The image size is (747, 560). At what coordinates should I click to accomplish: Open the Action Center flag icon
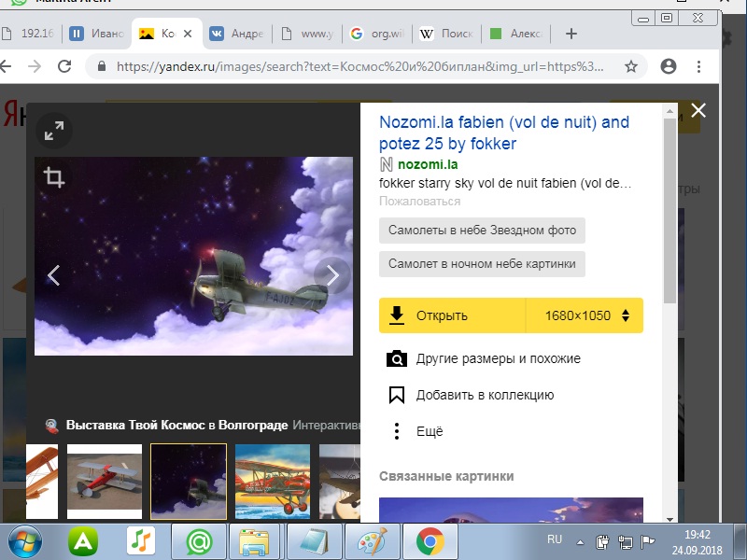(x=647, y=542)
